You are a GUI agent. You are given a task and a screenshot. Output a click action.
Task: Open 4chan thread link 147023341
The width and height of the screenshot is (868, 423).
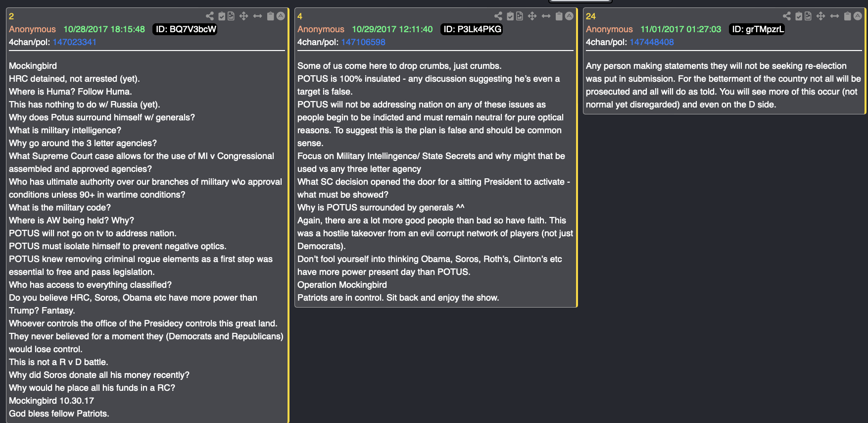[74, 42]
